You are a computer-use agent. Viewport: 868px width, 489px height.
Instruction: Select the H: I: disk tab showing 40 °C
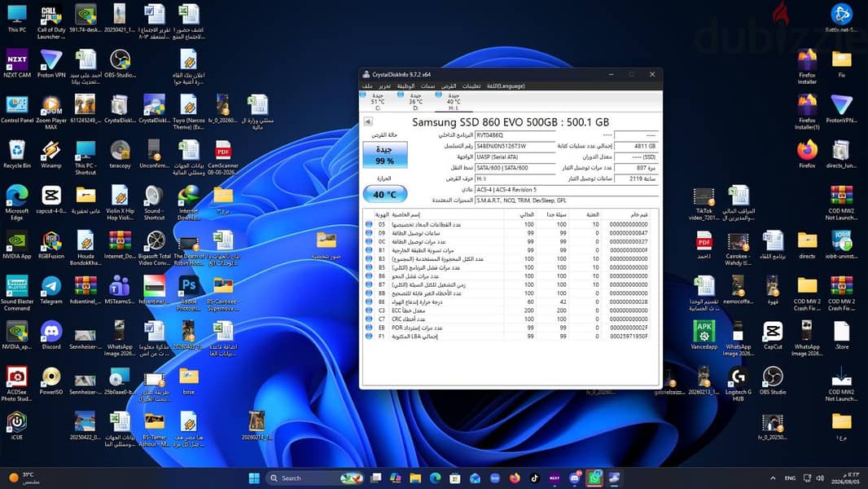(452, 101)
